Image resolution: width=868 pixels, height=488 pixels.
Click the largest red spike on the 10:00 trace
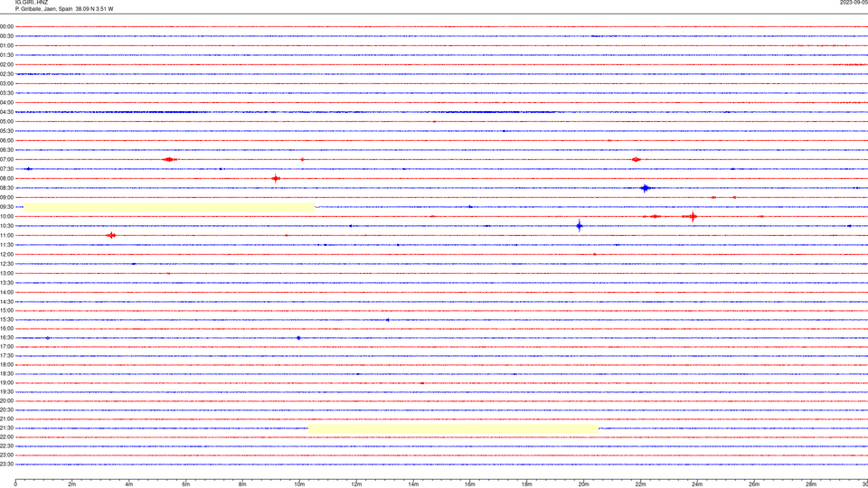pyautogui.click(x=693, y=216)
